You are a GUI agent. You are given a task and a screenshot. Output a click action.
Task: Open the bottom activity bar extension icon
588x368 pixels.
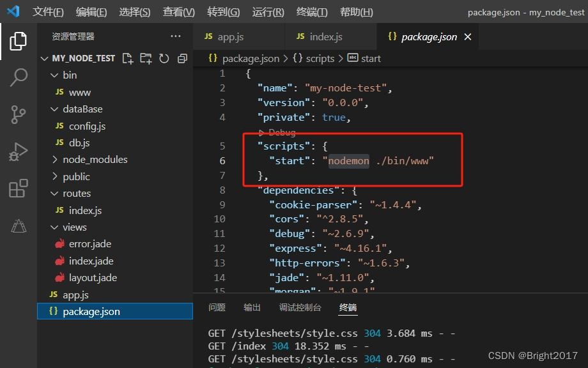tap(19, 226)
